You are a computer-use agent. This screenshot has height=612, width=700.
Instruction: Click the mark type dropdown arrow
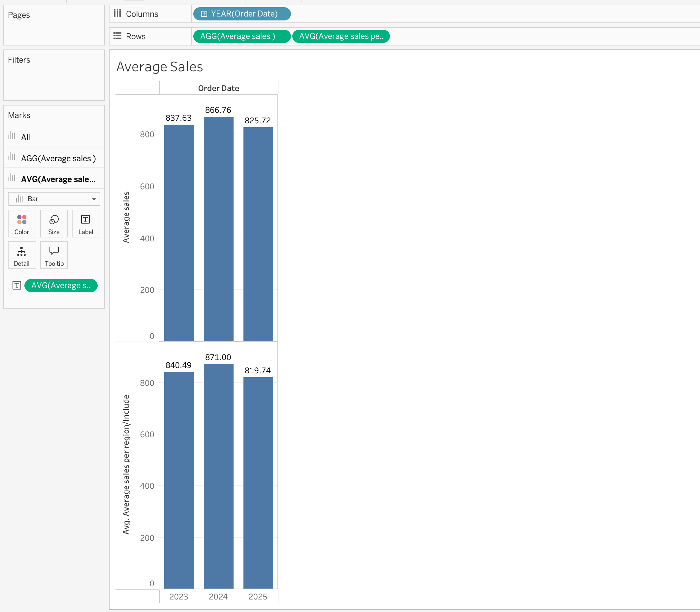pos(94,199)
